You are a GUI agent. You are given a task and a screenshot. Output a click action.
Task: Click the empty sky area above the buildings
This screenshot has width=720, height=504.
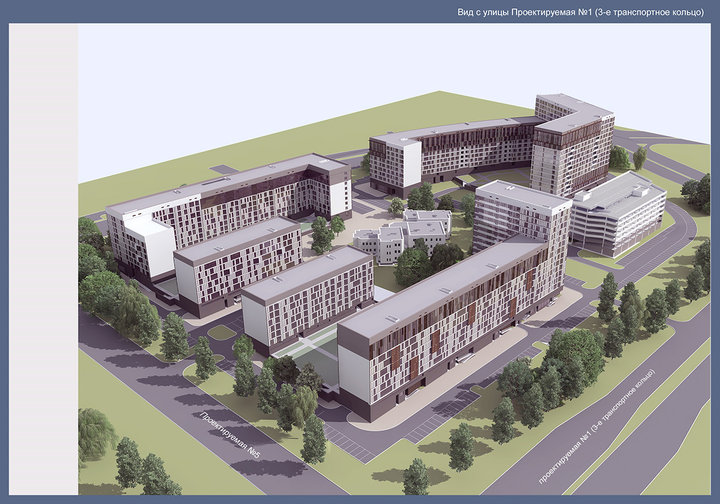coord(300,70)
